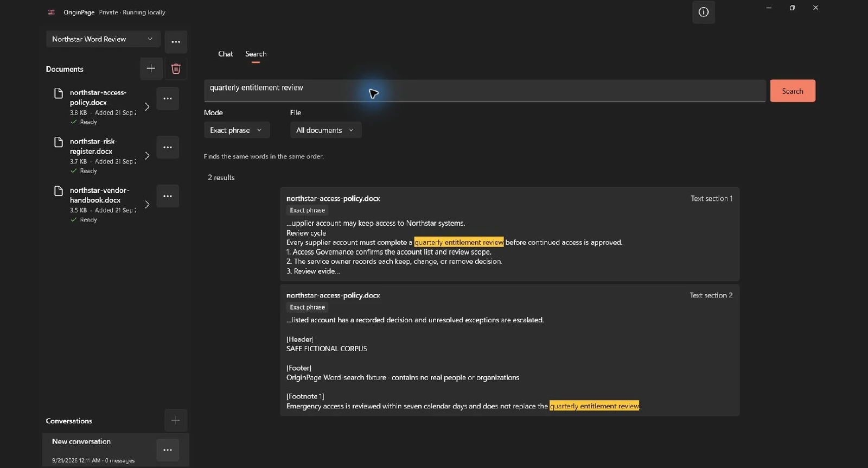Image resolution: width=868 pixels, height=468 pixels.
Task: Open more options for northstar-risk-register.docx
Action: tap(168, 147)
